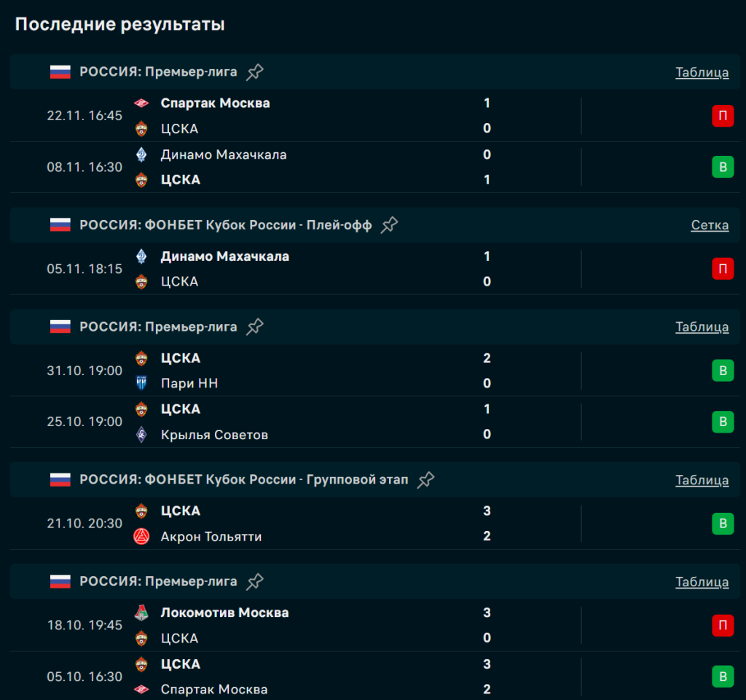
Task: Click the Спартак Москва logo, 22.11 match
Action: 141,103
